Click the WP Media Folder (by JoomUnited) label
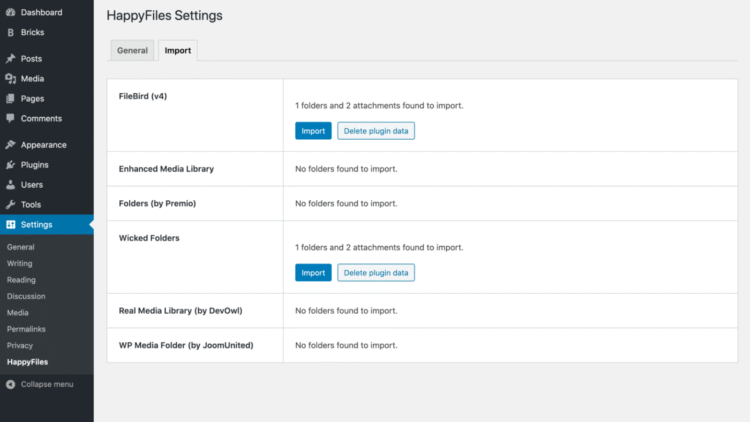Viewport: 750px width, 422px height. [186, 345]
